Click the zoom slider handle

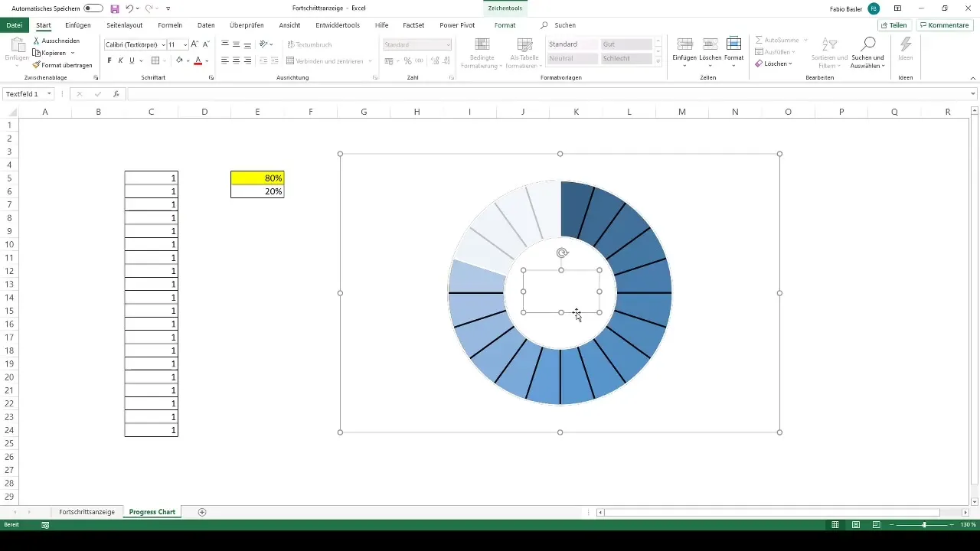[924, 525]
